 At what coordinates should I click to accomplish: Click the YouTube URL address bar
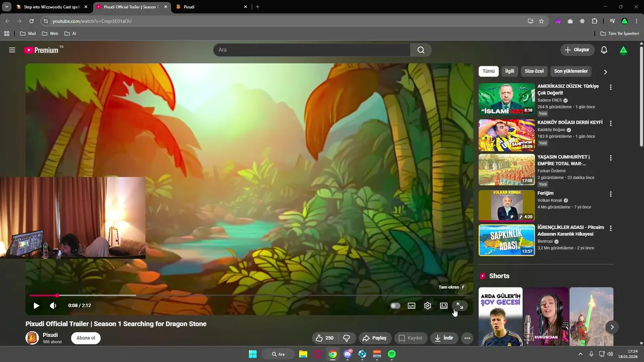(x=287, y=21)
